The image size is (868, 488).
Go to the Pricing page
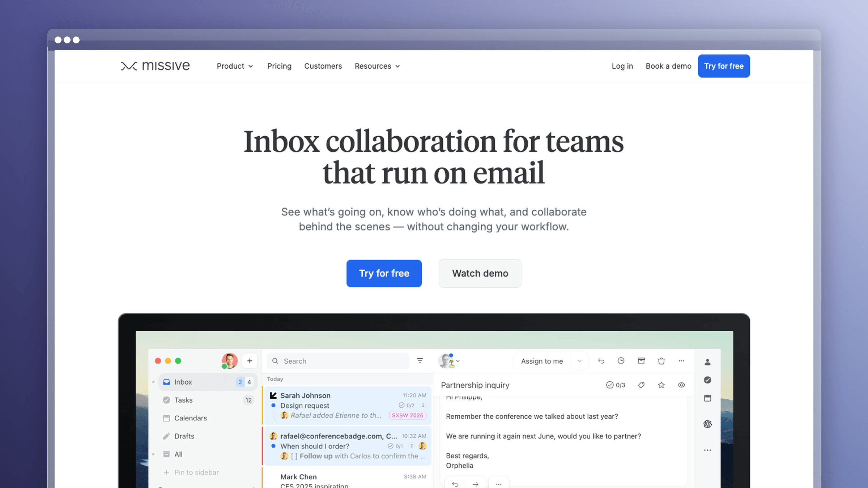pos(279,66)
